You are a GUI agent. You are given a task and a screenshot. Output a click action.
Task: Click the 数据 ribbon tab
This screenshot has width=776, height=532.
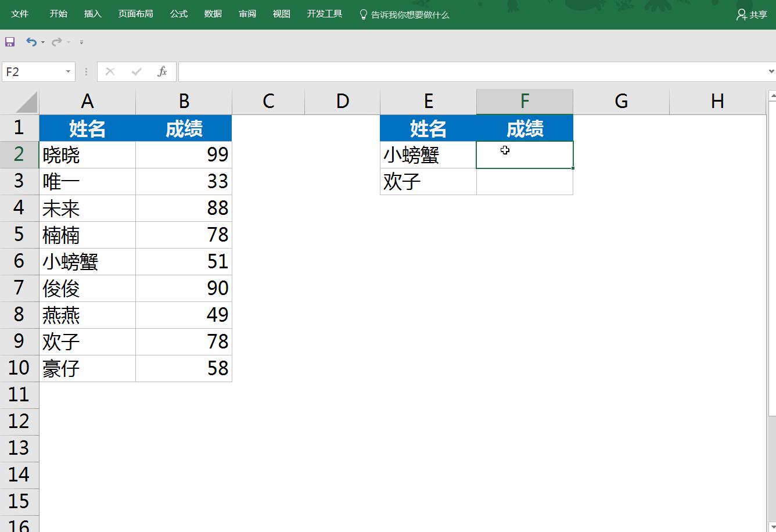pyautogui.click(x=213, y=14)
